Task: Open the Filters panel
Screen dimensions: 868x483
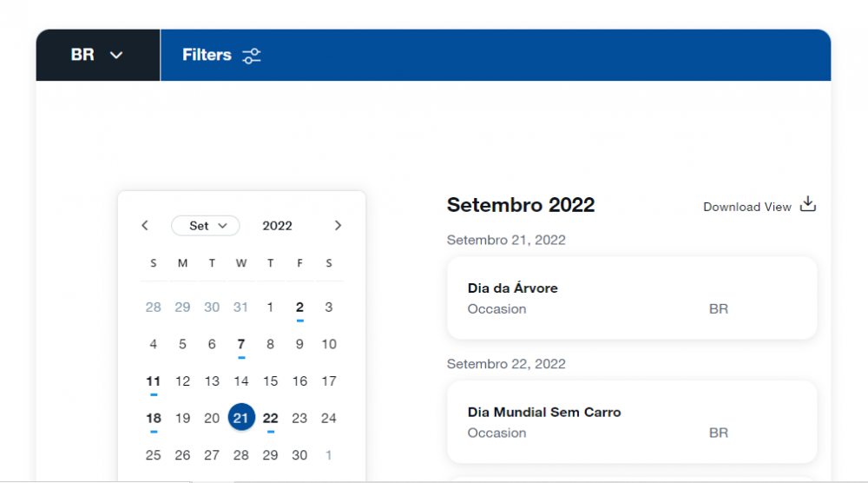Action: pos(207,56)
